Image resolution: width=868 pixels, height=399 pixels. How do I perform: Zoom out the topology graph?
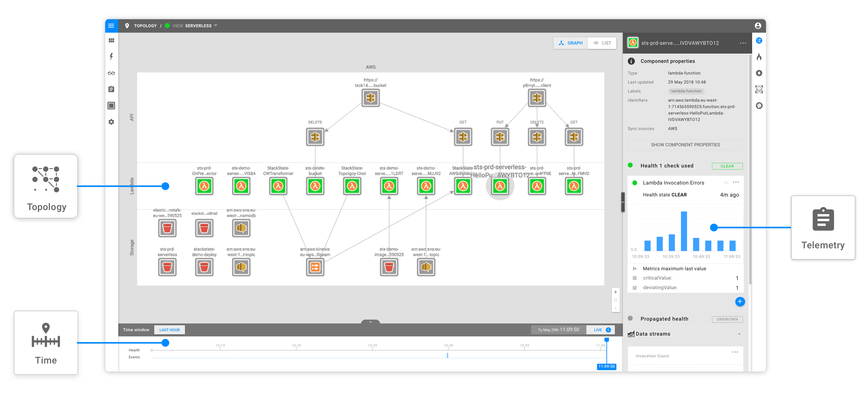616,308
